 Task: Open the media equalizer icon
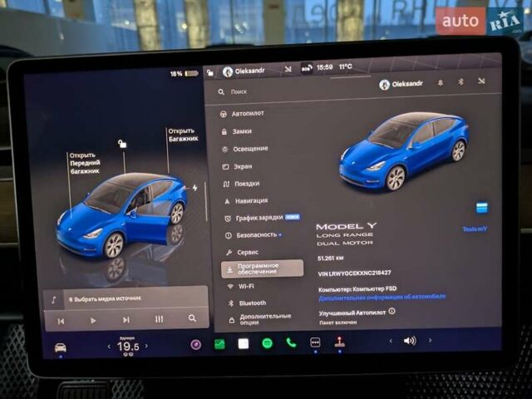click(159, 319)
